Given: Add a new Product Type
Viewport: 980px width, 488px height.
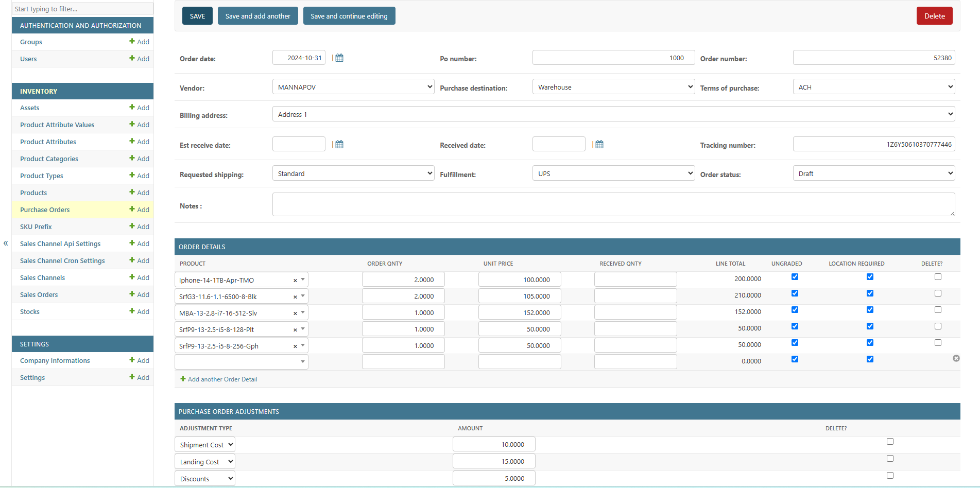Looking at the screenshot, I should [x=139, y=176].
